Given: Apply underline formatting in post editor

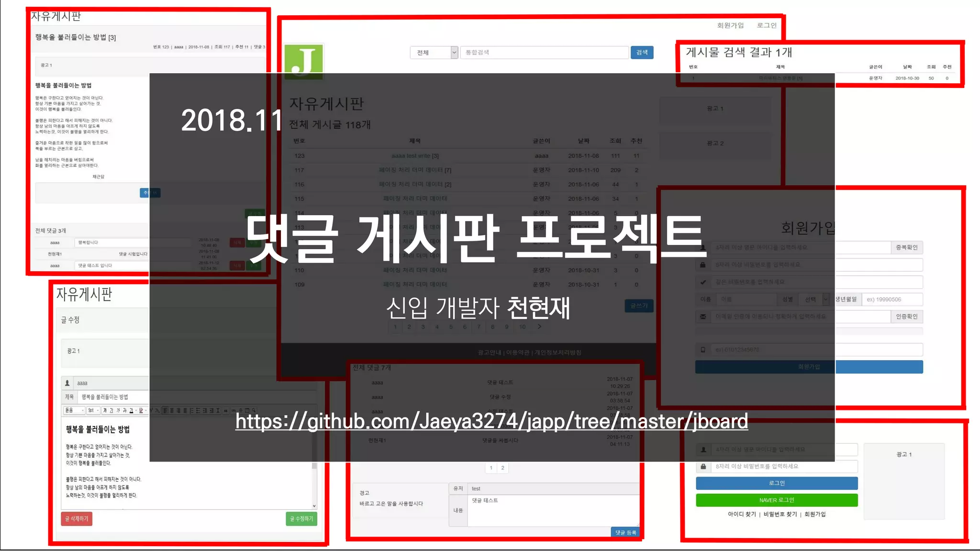Looking at the screenshot, I should (x=111, y=410).
